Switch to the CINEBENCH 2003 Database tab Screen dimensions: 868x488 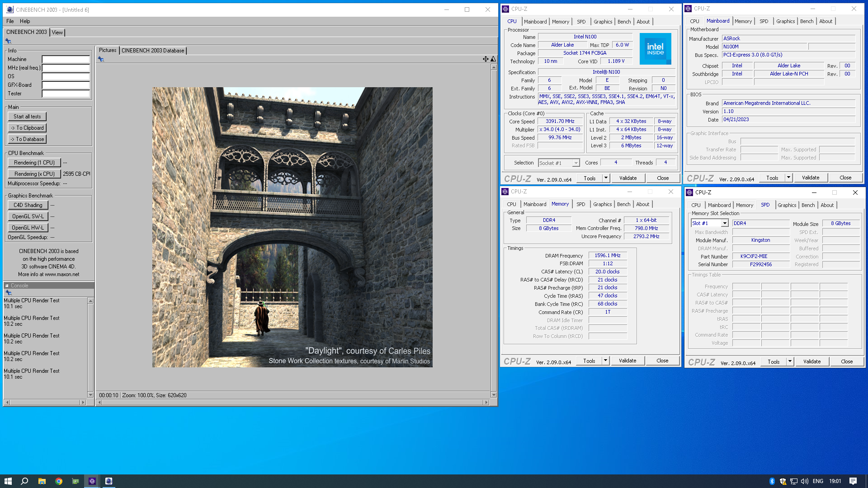tap(153, 51)
